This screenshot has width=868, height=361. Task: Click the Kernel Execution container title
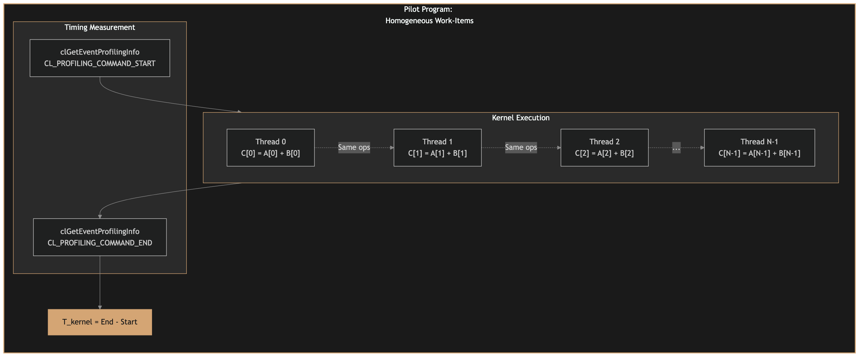pyautogui.click(x=521, y=118)
